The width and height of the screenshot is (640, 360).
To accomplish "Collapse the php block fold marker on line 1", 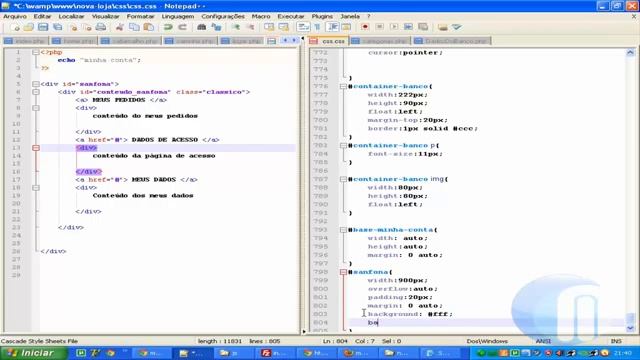I will coord(36,52).
